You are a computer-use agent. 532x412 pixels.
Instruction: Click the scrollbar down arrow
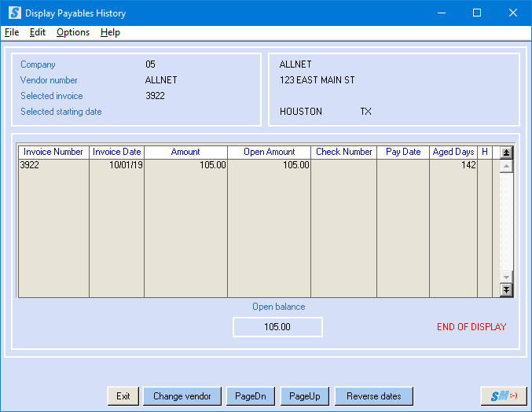click(506, 278)
